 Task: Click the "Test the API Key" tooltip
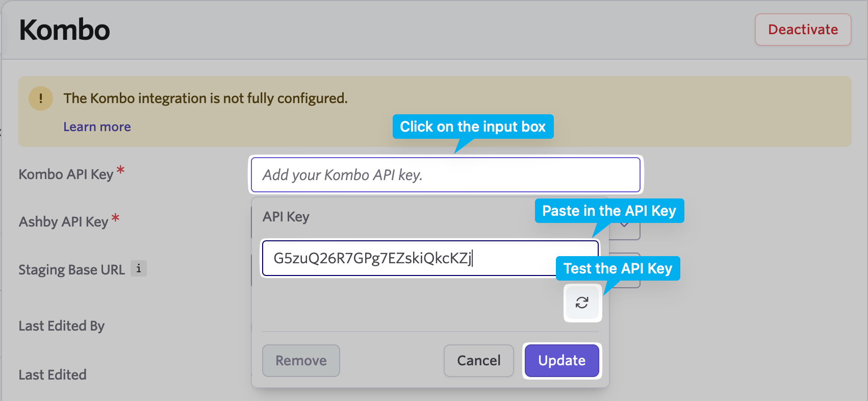618,268
